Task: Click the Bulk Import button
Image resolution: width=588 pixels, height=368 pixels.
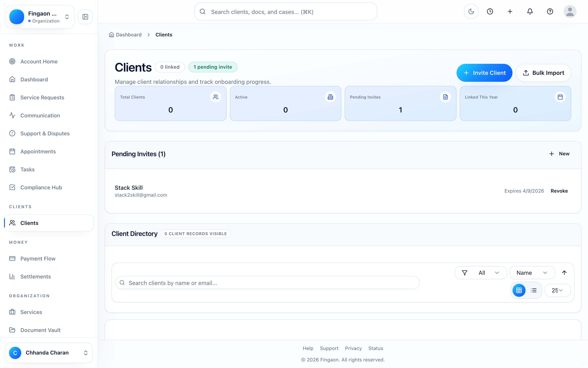Action: [x=543, y=73]
